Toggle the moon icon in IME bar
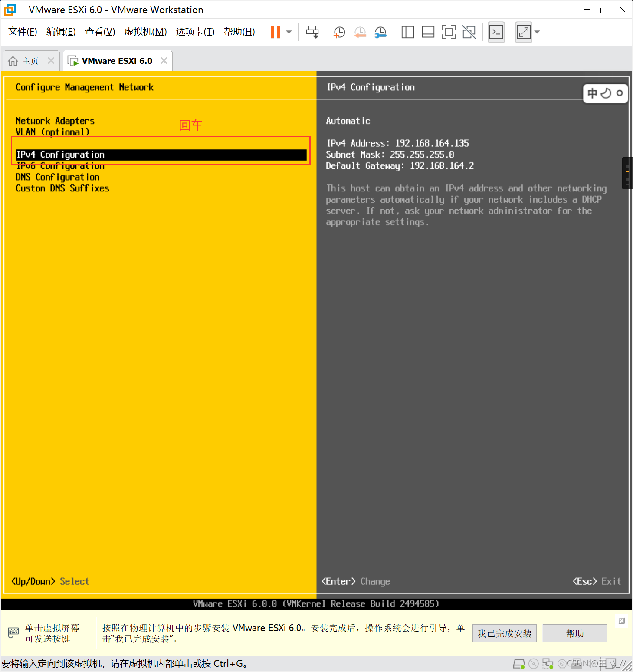The width and height of the screenshot is (633, 672). 606,93
